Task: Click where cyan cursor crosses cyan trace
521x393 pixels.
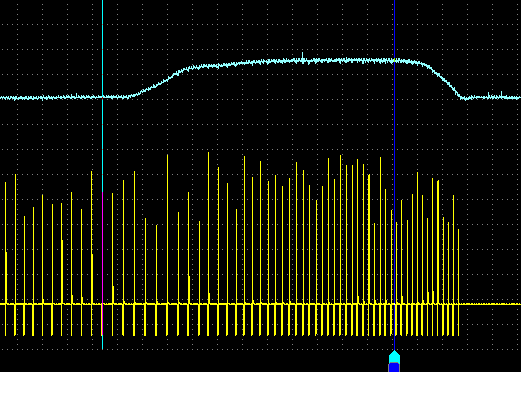Action: [102, 97]
